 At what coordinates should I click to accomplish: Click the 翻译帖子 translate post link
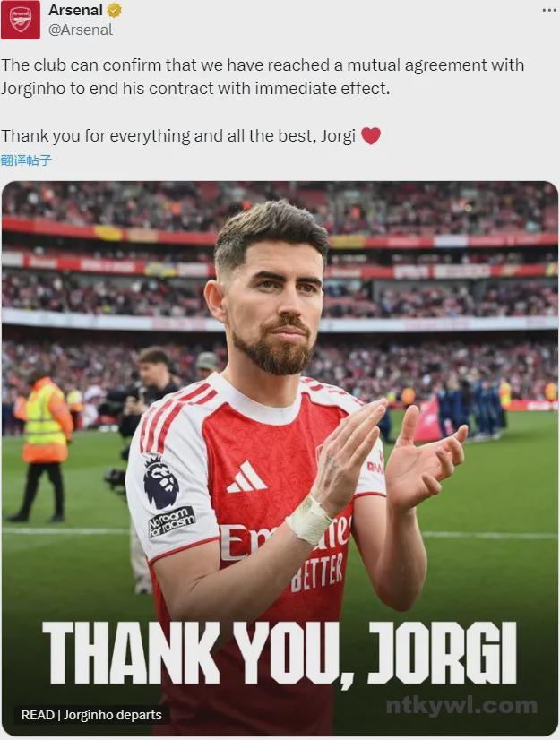(26, 160)
